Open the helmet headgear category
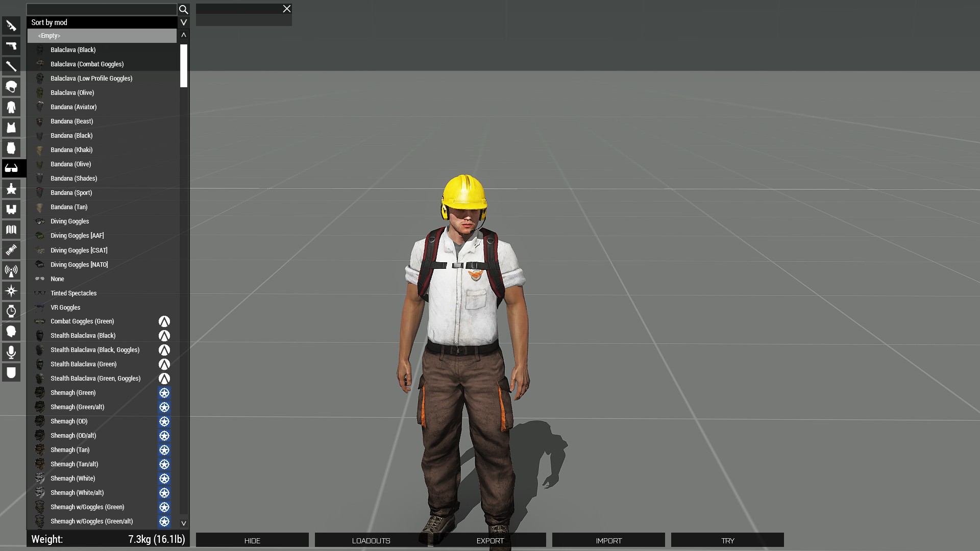Viewport: 980px width, 551px height. [x=11, y=87]
